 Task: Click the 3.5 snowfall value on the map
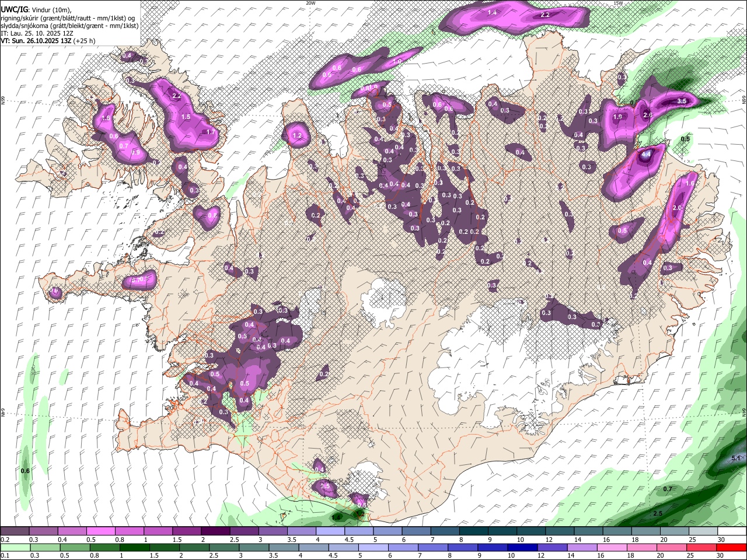tap(681, 101)
